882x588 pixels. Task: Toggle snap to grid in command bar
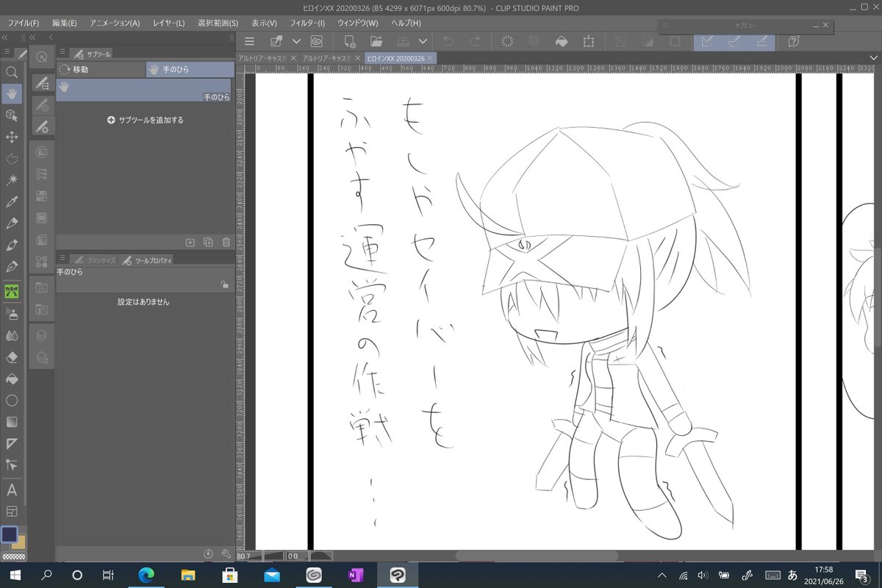tap(761, 41)
